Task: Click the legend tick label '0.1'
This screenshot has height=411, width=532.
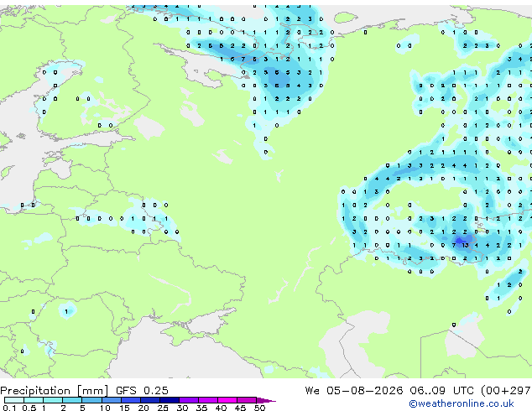Action: pos(9,408)
